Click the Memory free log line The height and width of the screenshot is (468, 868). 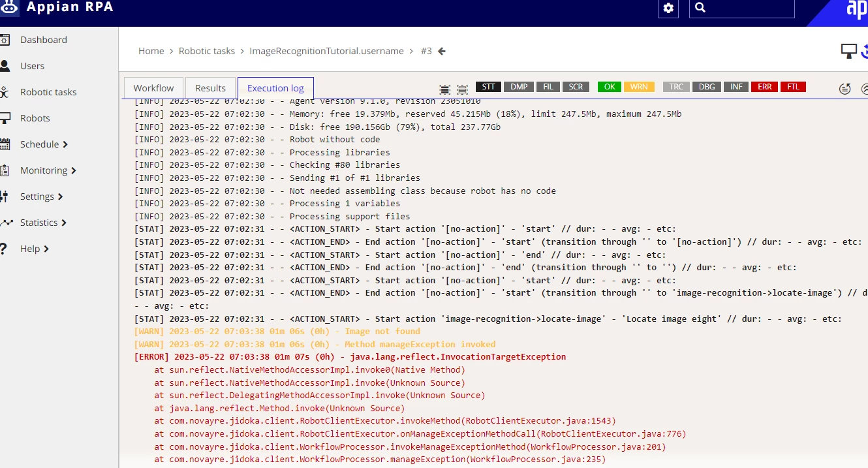coord(408,114)
